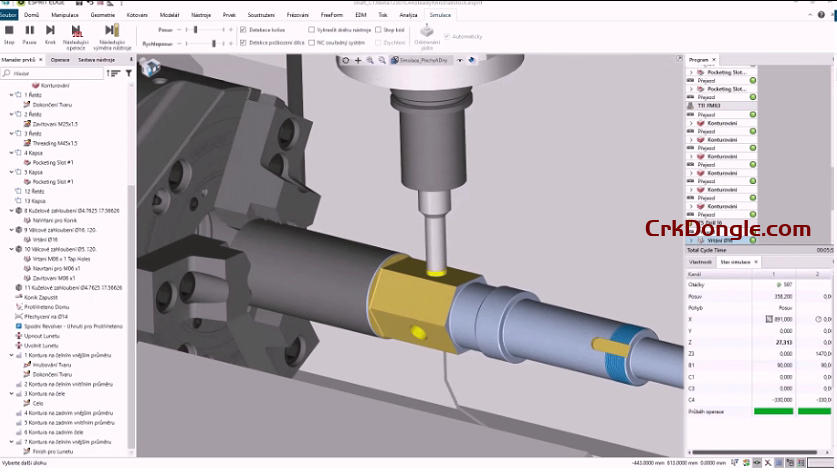Click the filter icon in Manažer prvků

click(129, 73)
